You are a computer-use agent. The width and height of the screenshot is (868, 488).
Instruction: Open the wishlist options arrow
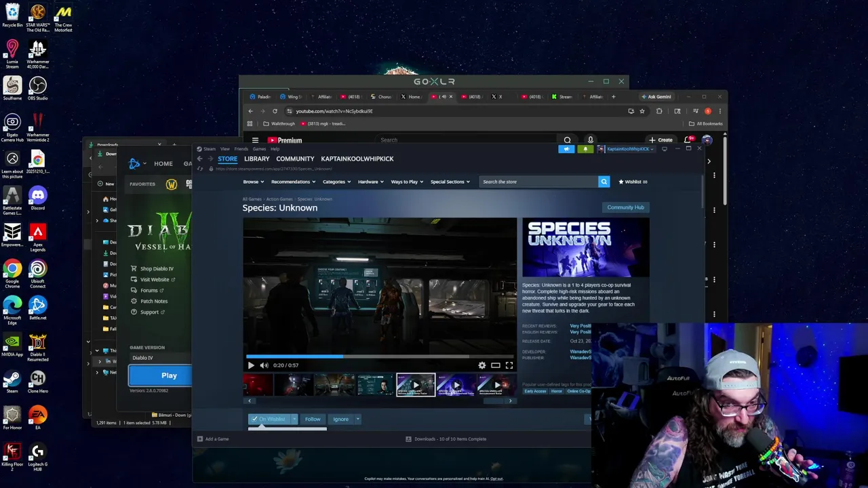[x=294, y=420]
